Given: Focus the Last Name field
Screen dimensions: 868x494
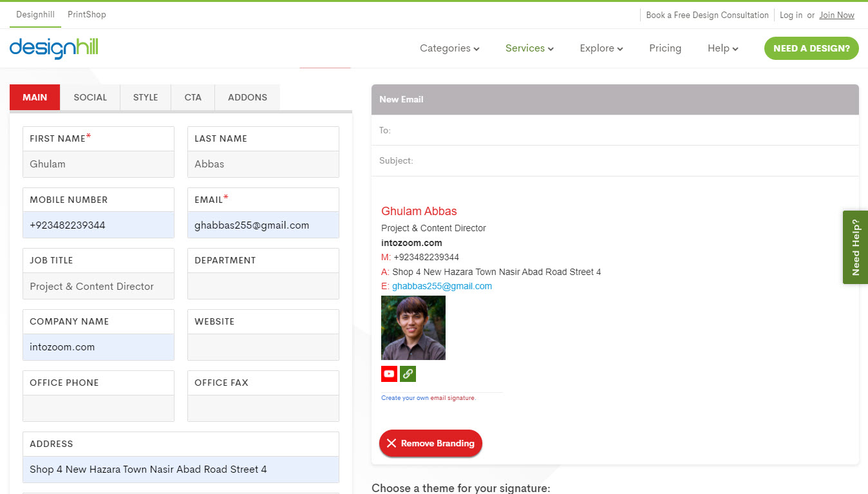Looking at the screenshot, I should 263,164.
